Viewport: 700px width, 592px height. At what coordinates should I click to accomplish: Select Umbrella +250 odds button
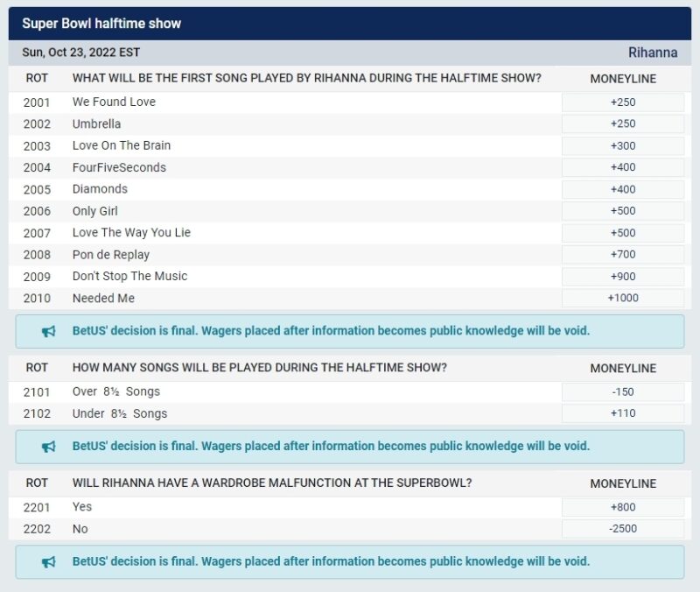point(623,124)
